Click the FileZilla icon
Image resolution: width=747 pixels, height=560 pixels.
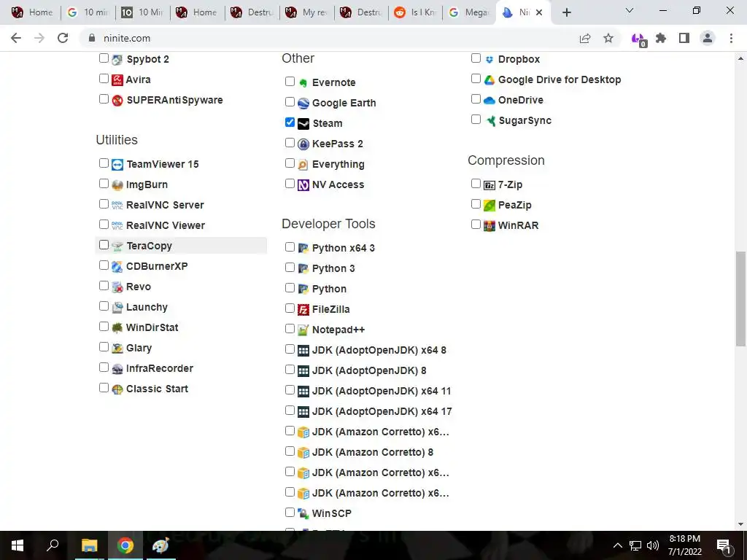click(303, 310)
